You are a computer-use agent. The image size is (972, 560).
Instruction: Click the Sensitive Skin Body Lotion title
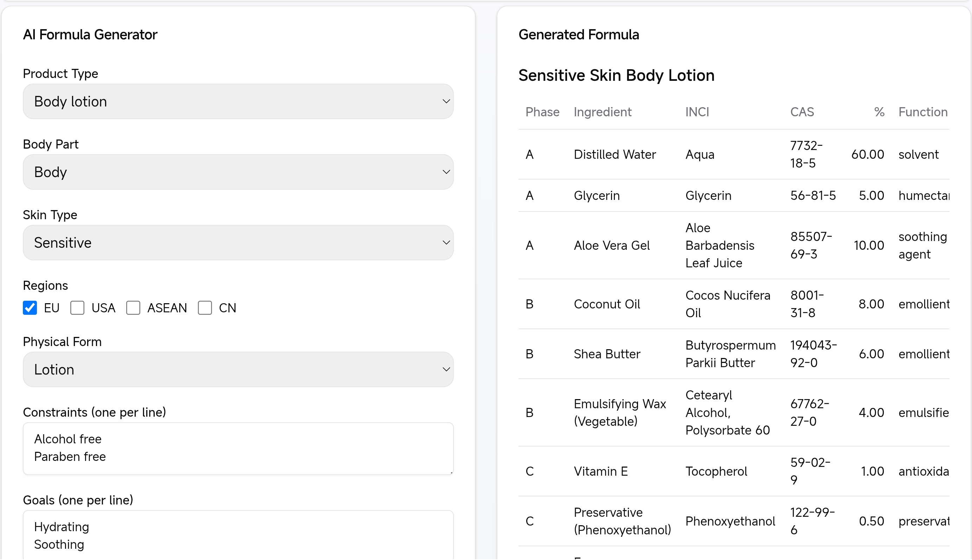(617, 76)
